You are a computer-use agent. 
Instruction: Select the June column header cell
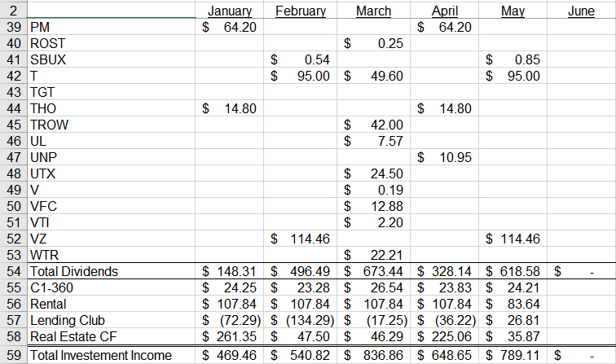[x=581, y=11]
